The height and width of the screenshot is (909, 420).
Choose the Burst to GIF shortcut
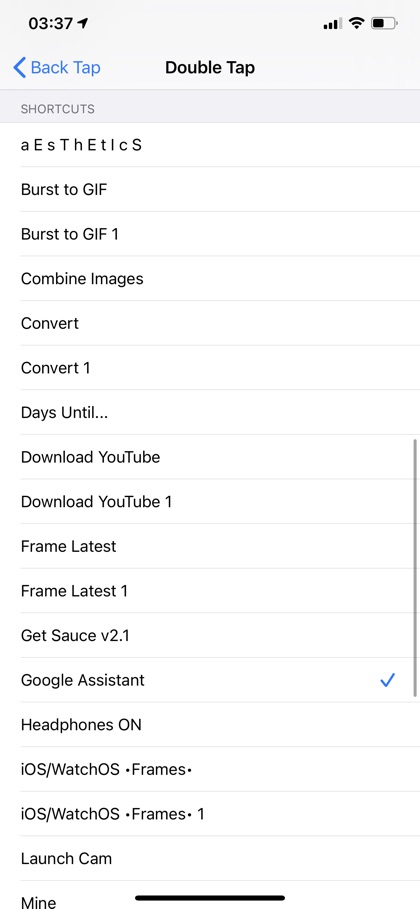(x=210, y=190)
